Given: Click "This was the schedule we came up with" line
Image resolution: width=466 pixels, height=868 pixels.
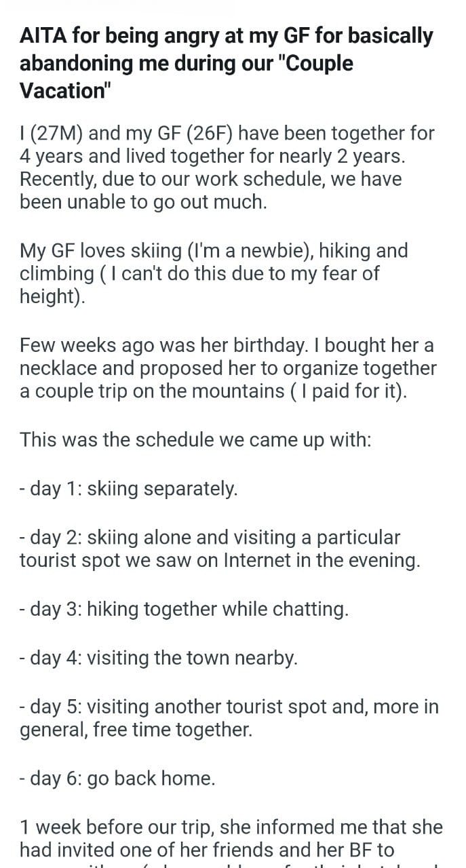Looking at the screenshot, I should (195, 439).
